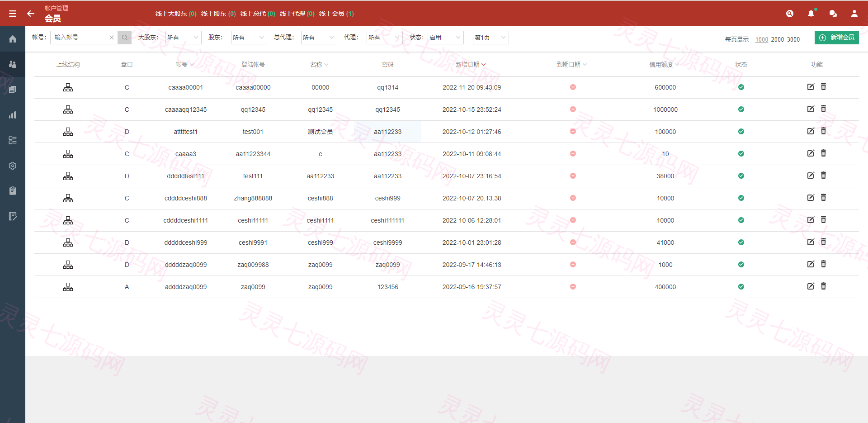Toggle status checkmark for dddddceshi999

pos(741,242)
